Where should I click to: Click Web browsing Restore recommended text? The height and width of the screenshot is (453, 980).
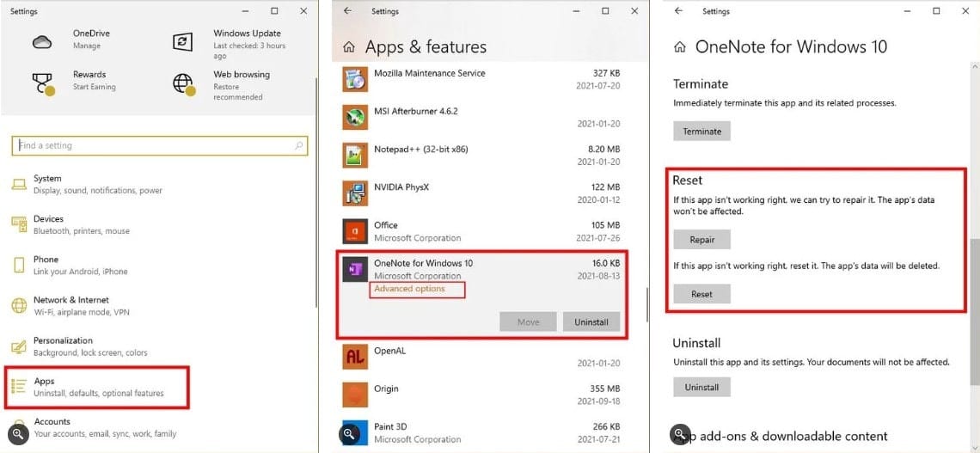click(x=242, y=85)
